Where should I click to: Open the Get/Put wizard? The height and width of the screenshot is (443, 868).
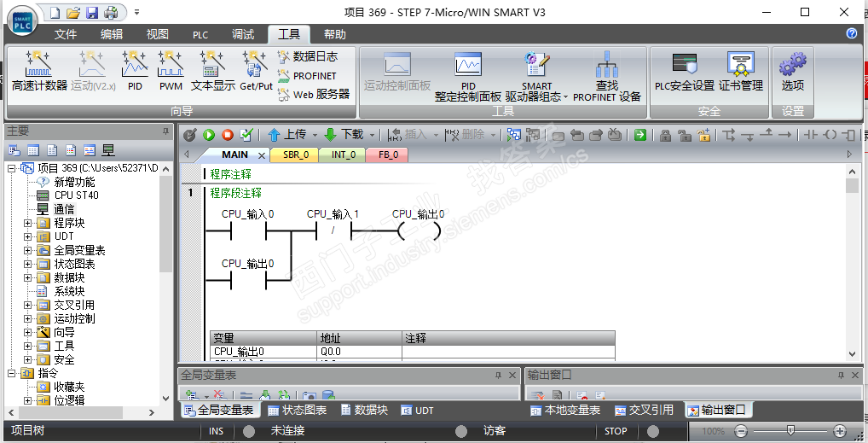(256, 70)
